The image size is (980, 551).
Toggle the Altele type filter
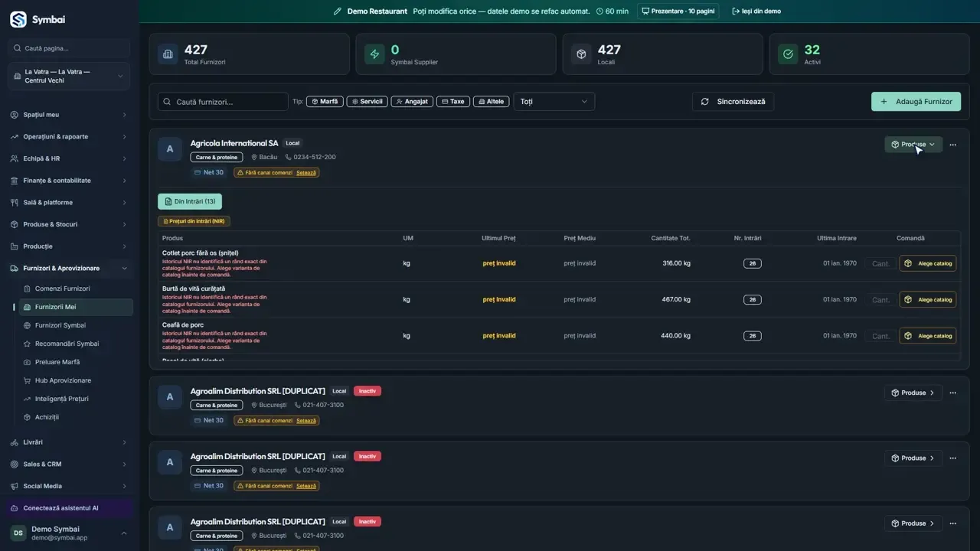click(x=491, y=102)
